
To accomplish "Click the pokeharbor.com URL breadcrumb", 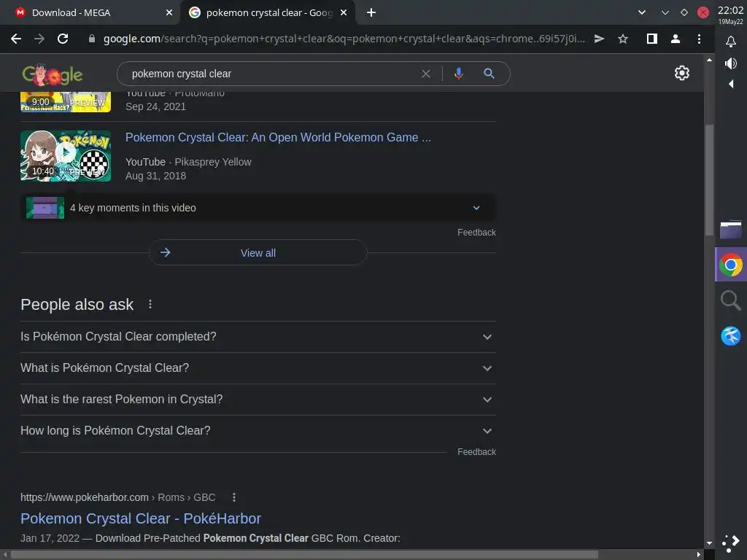I will 117,497.
